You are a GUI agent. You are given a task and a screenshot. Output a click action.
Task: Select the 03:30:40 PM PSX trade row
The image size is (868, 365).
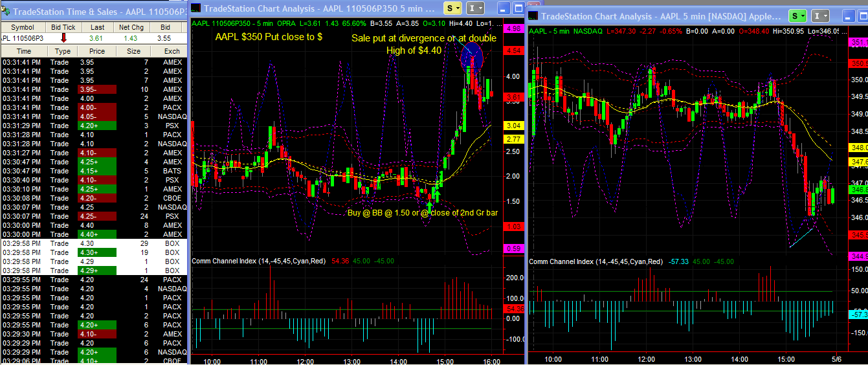click(x=94, y=180)
